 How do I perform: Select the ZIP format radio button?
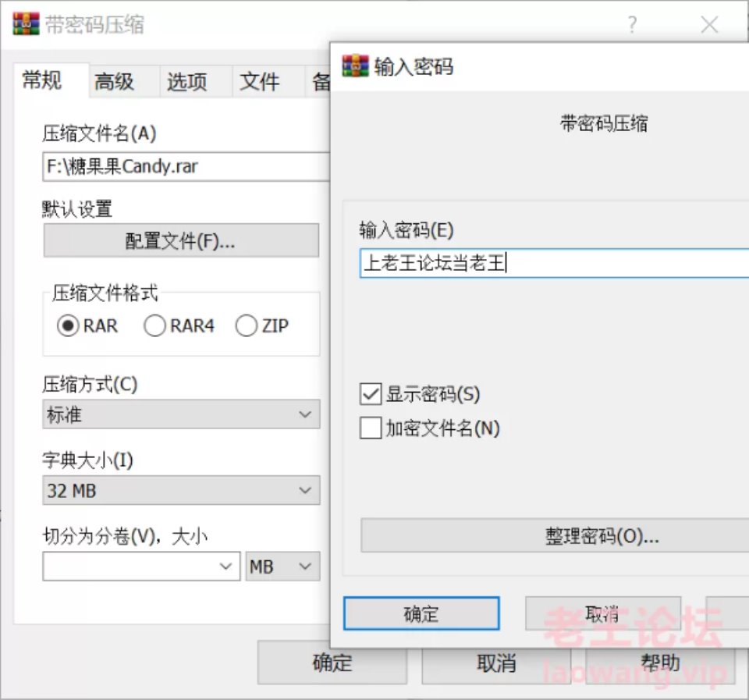coord(247,326)
